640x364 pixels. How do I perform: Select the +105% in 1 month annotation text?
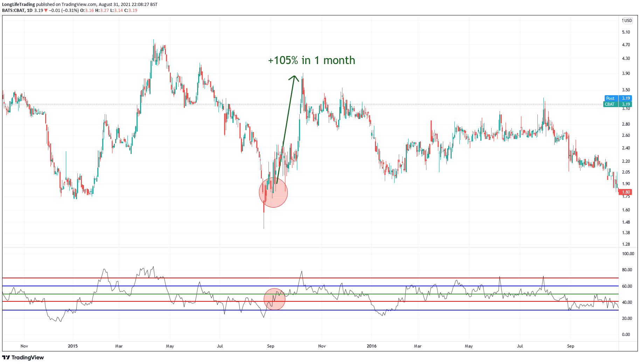click(x=312, y=60)
